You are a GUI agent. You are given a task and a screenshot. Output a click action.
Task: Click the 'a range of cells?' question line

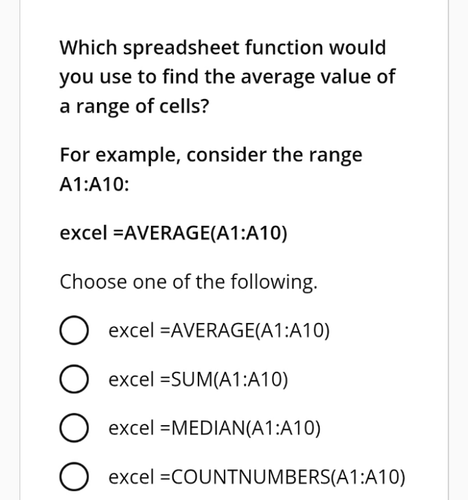pyautogui.click(x=134, y=107)
